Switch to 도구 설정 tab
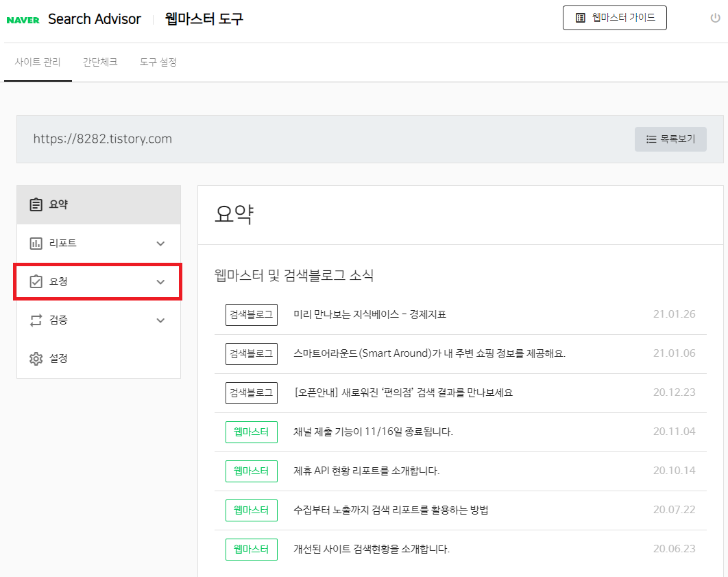Screen dimensions: 728x577 (x=158, y=62)
